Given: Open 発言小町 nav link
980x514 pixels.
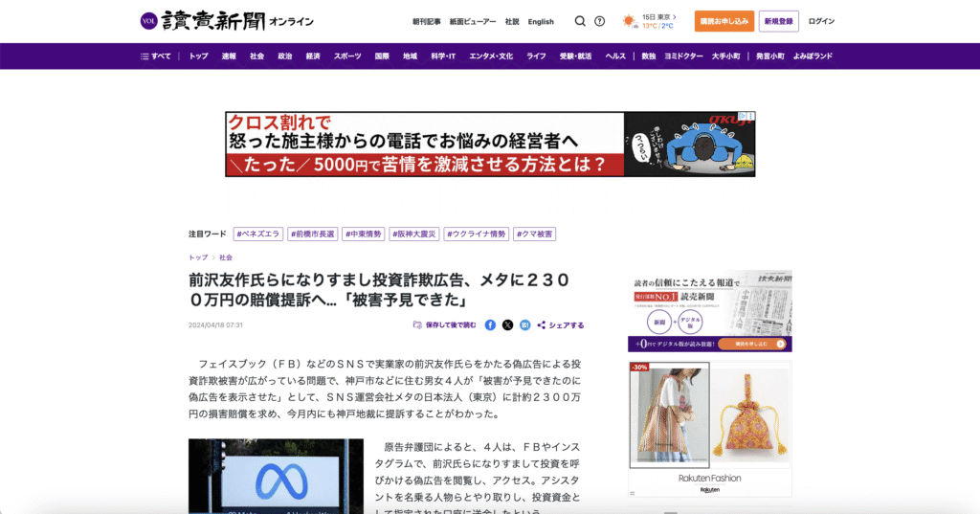Looking at the screenshot, I should [770, 56].
